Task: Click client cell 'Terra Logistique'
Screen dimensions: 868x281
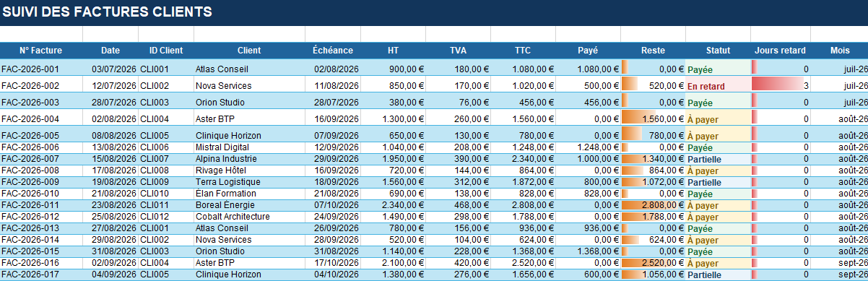Action: click(x=249, y=182)
